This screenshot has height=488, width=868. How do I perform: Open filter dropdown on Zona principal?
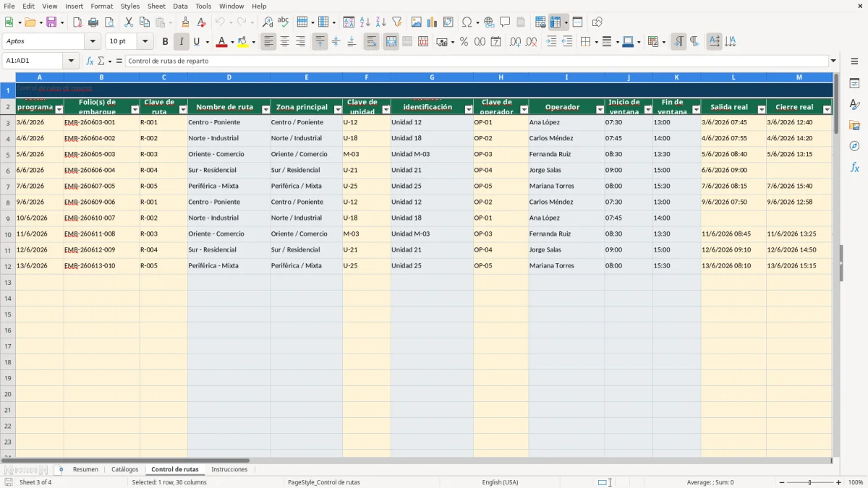click(x=338, y=110)
